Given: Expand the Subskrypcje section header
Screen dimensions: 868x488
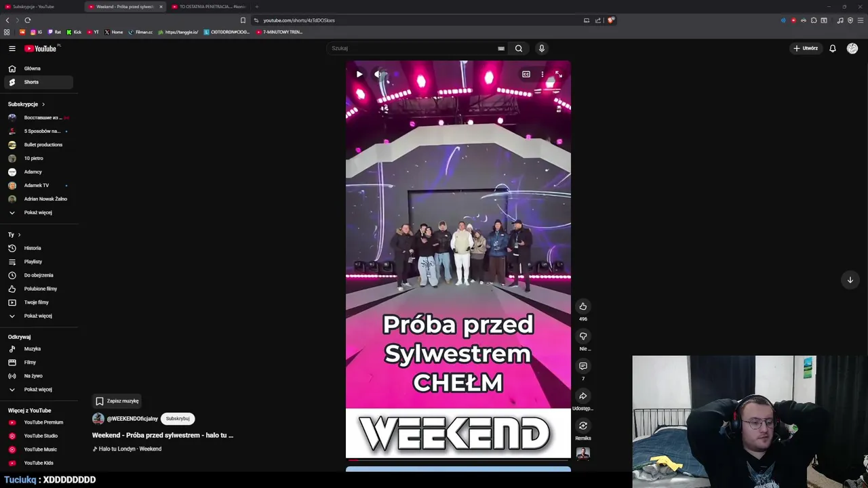Looking at the screenshot, I should pyautogui.click(x=26, y=104).
